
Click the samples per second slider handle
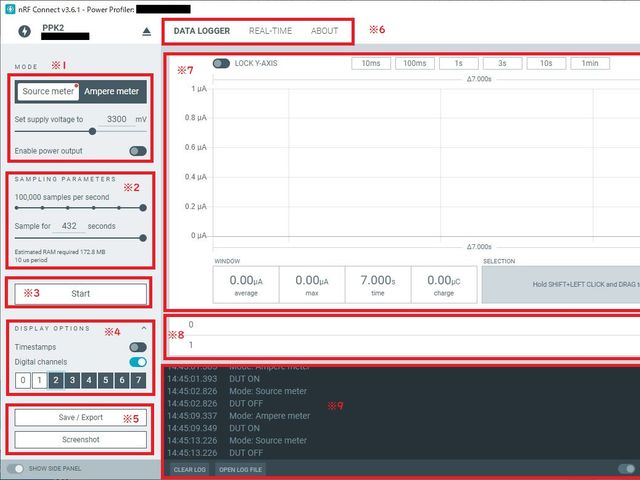143,208
